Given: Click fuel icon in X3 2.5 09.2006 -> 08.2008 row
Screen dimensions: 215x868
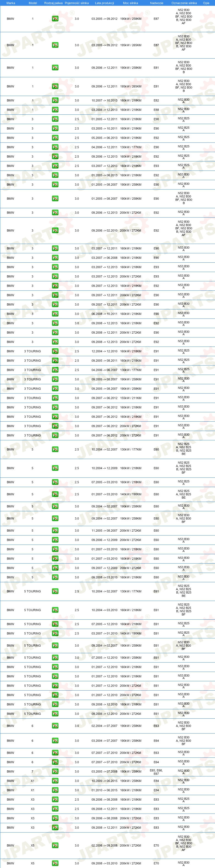Looking at the screenshot, I should click(55, 800).
